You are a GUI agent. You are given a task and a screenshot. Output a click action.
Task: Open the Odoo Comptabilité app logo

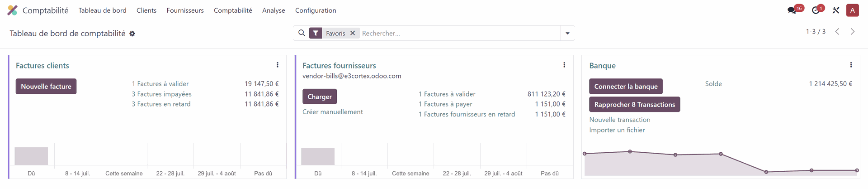coord(12,10)
